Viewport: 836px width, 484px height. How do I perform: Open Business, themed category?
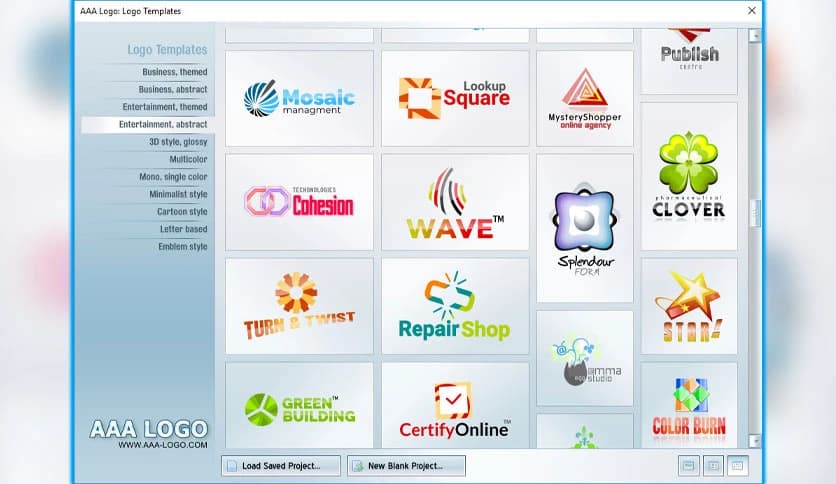click(x=174, y=72)
